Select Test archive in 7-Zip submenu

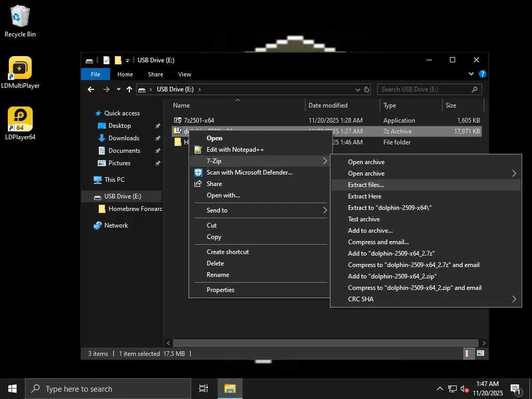pos(426,219)
